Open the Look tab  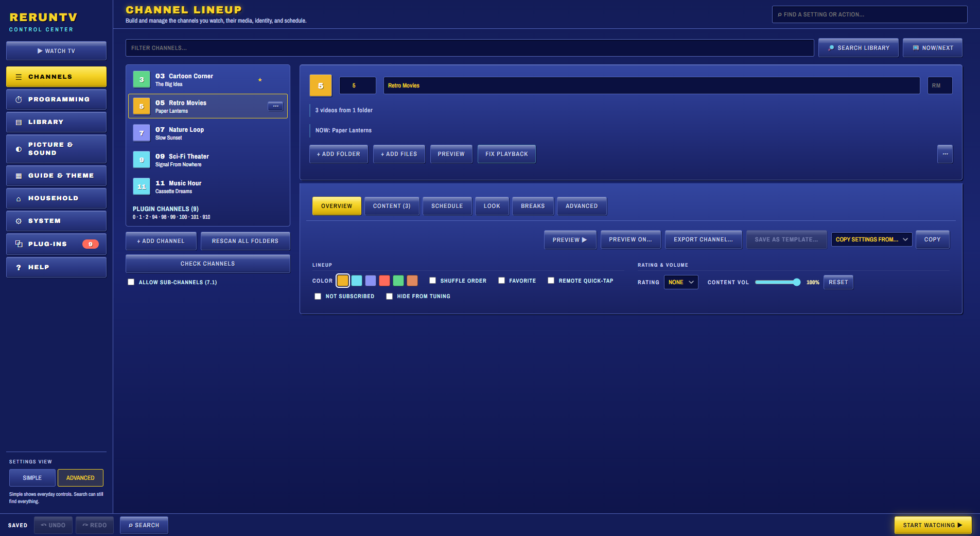coord(492,206)
